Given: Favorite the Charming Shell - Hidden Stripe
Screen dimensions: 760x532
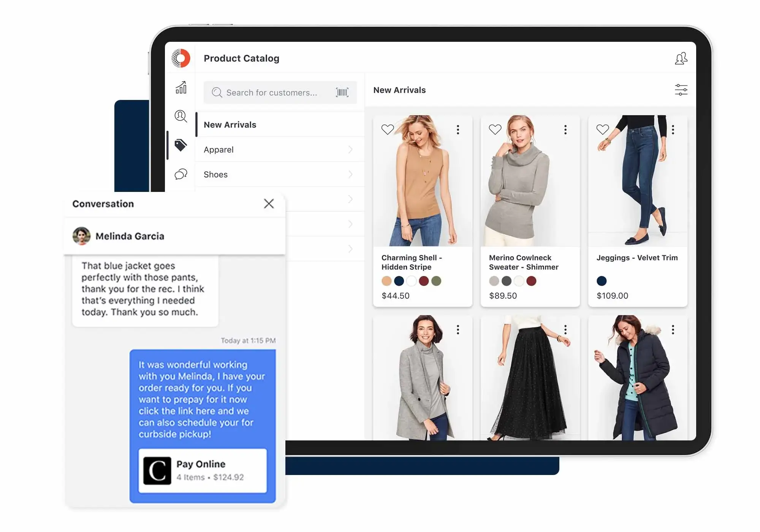Looking at the screenshot, I should pos(388,130).
